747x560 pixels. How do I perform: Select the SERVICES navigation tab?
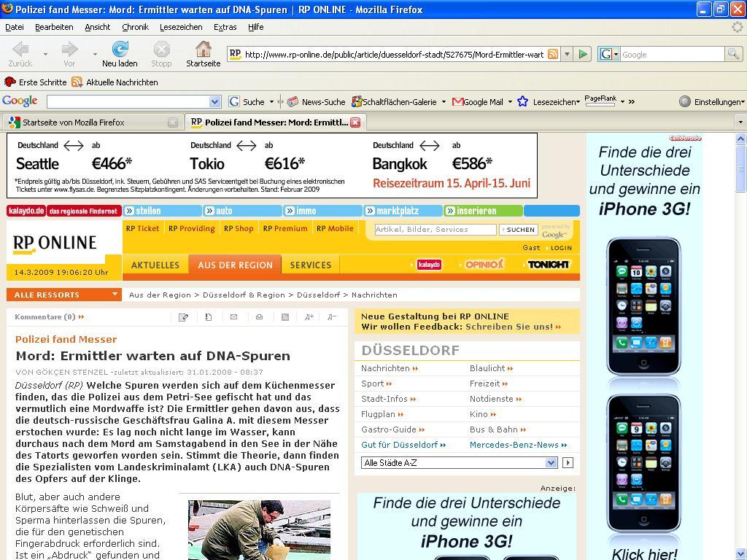pyautogui.click(x=310, y=265)
